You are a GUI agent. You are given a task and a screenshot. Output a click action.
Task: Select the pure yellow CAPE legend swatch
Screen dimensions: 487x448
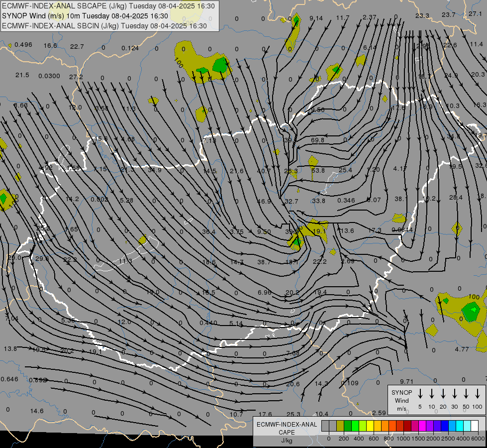(x=370, y=426)
